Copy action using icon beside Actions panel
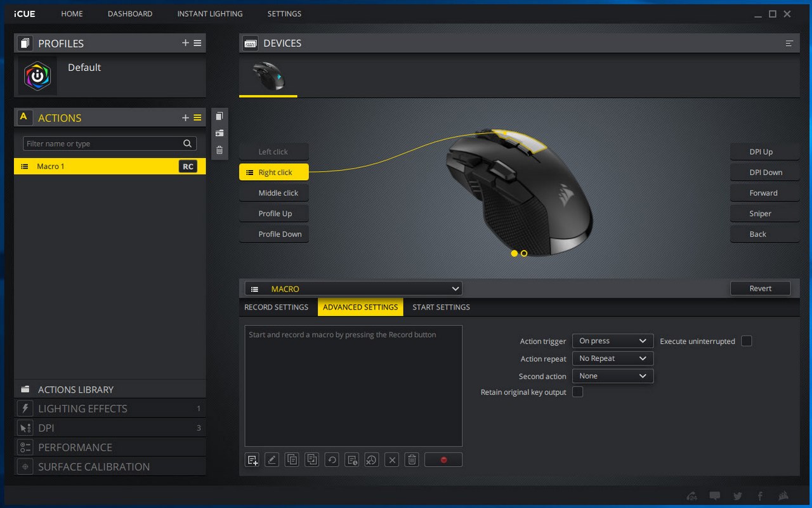 (219, 116)
